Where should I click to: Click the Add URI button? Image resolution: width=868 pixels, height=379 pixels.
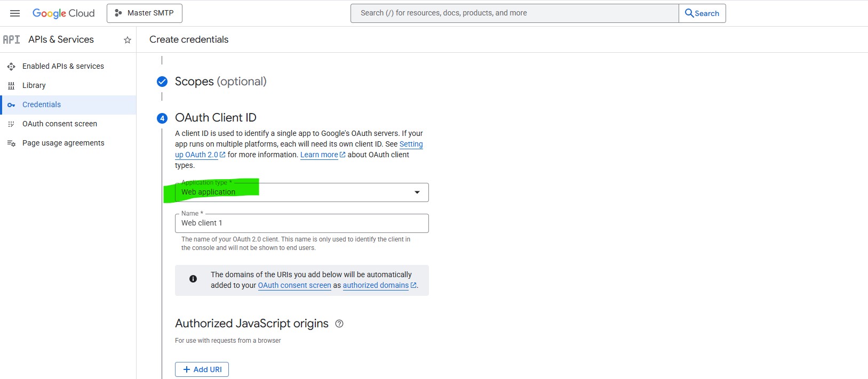202,369
